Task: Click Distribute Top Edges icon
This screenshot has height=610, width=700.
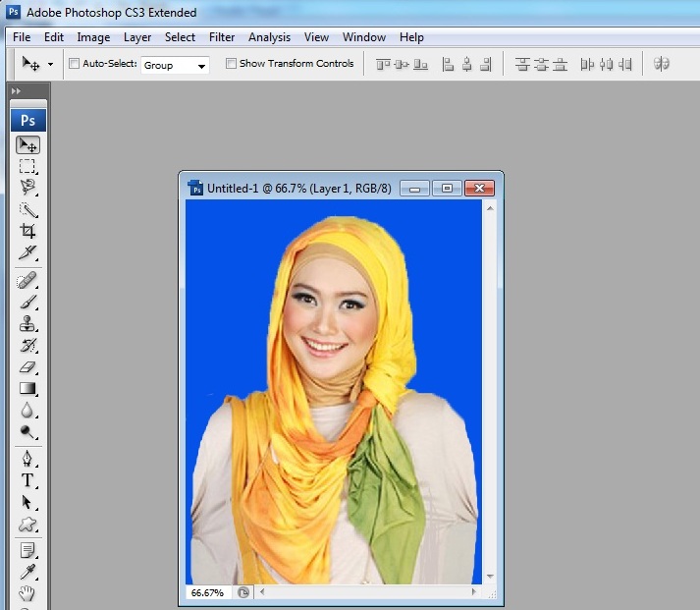Action: 522,65
